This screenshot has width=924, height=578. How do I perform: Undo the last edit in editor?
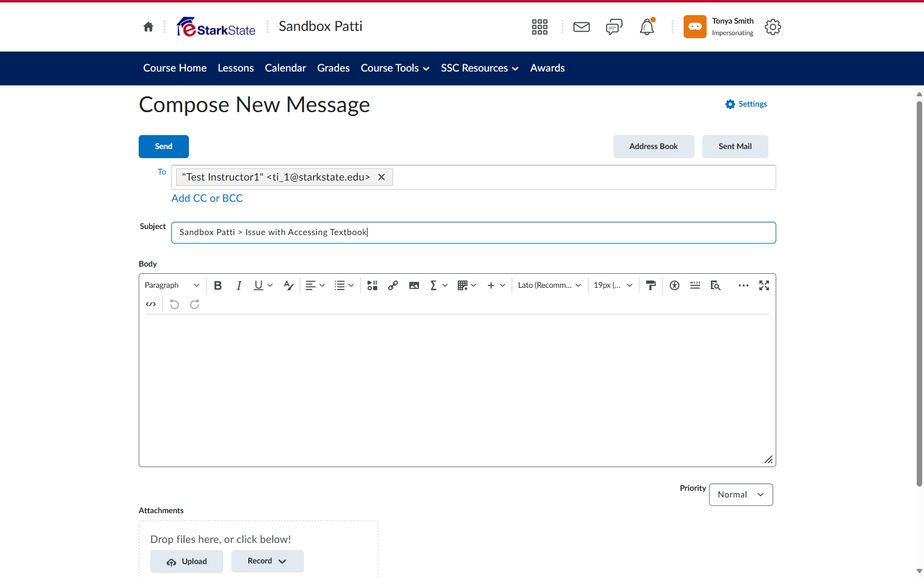174,304
